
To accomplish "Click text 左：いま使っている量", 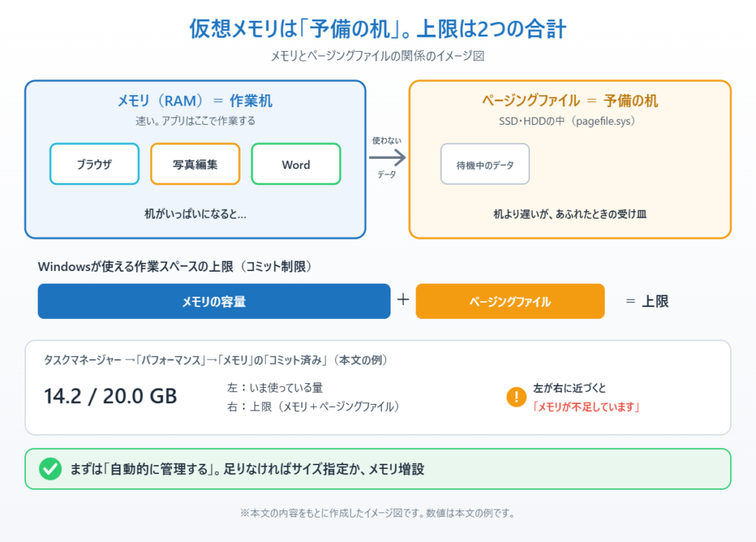I will [275, 388].
